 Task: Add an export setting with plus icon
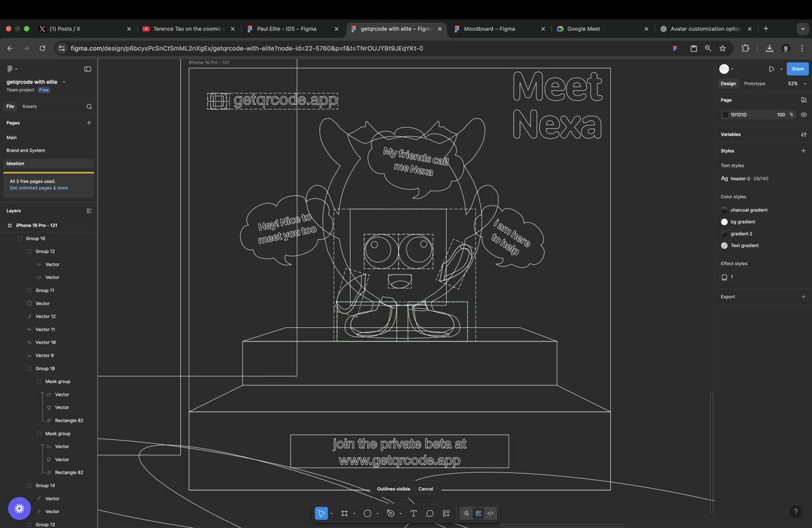pyautogui.click(x=804, y=297)
